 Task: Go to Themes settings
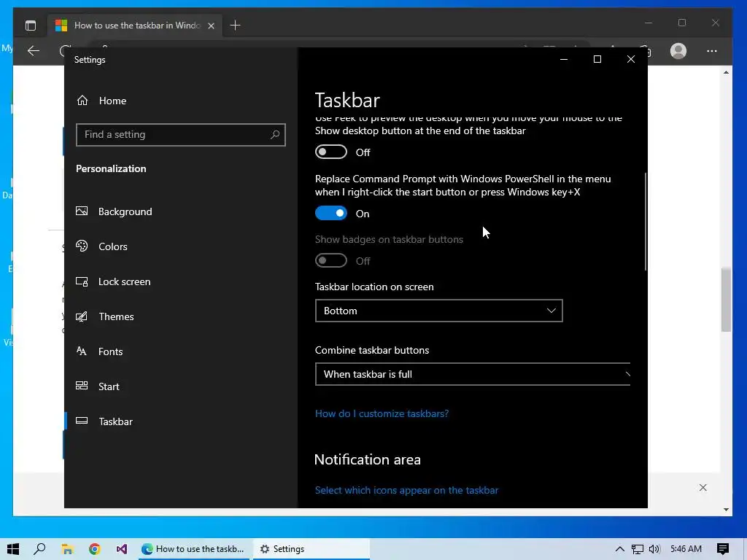click(x=116, y=316)
